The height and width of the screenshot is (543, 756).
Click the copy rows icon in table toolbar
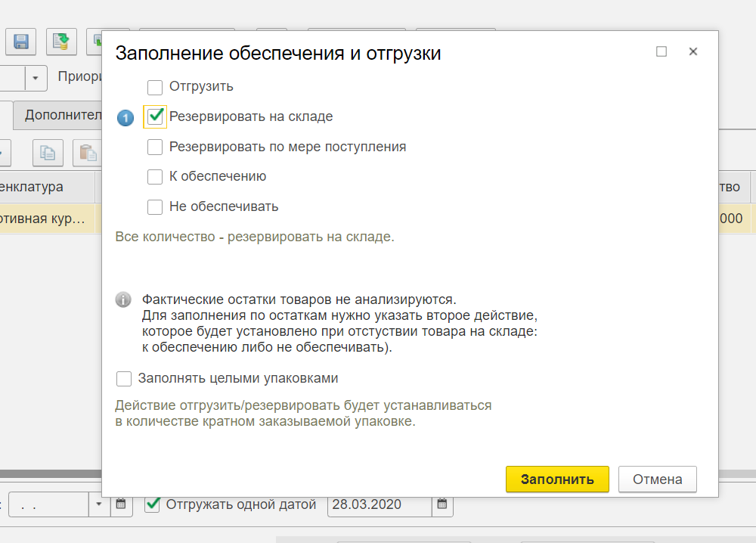pyautogui.click(x=47, y=152)
